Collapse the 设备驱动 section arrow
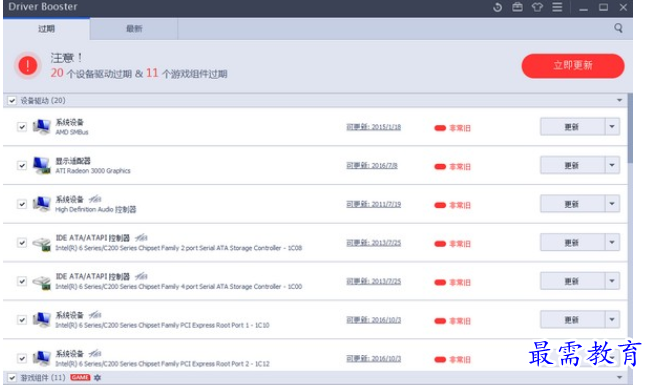The width and height of the screenshot is (650, 385). tap(619, 100)
